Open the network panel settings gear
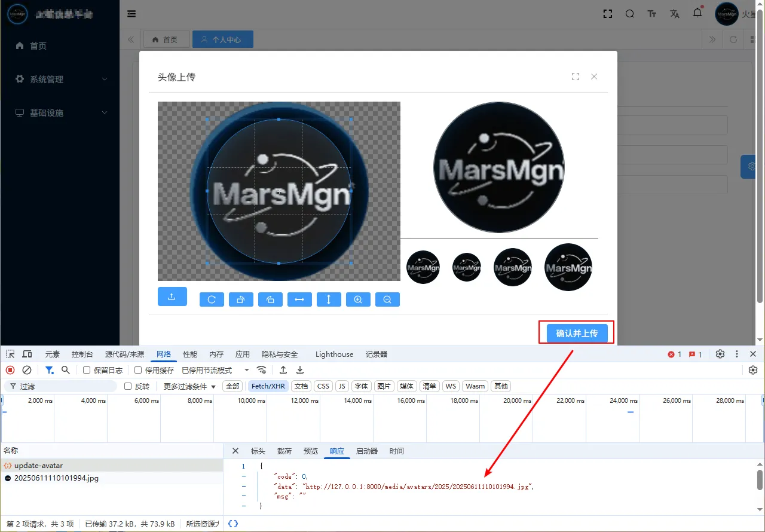This screenshot has width=765, height=532. tap(753, 370)
